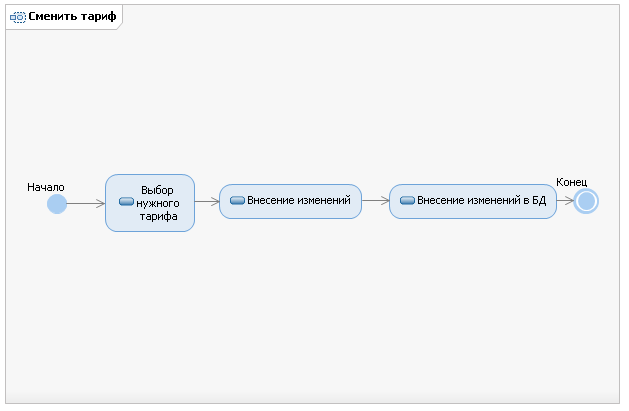Image resolution: width=629 pixels, height=411 pixels.
Task: Click the Начало label text
Action: (46, 187)
